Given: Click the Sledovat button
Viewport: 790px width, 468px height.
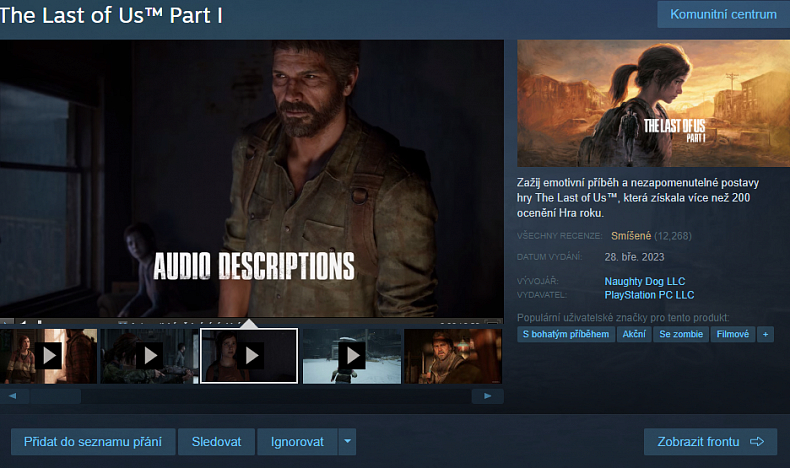Looking at the screenshot, I should click(x=216, y=442).
